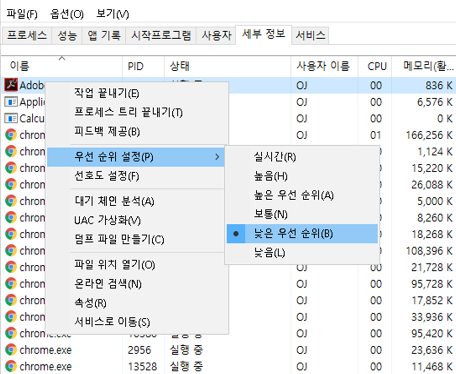Click the active 세부 정보 tab

[264, 34]
